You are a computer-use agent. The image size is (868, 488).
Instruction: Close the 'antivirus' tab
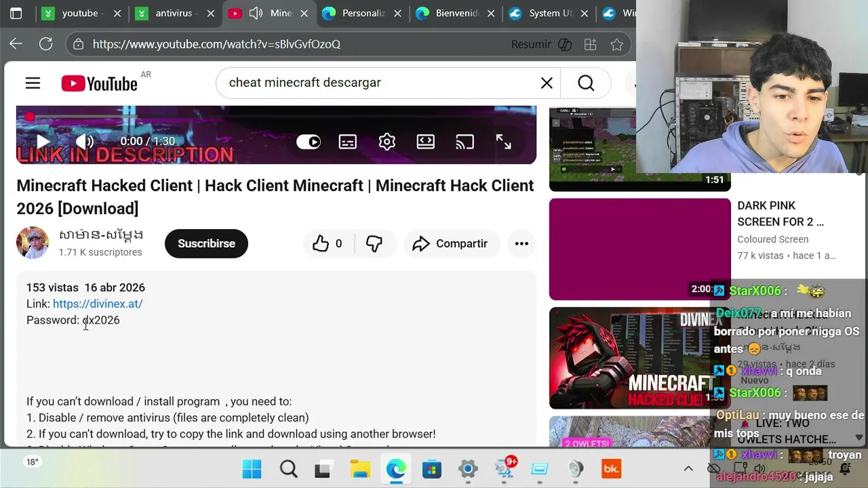point(211,13)
